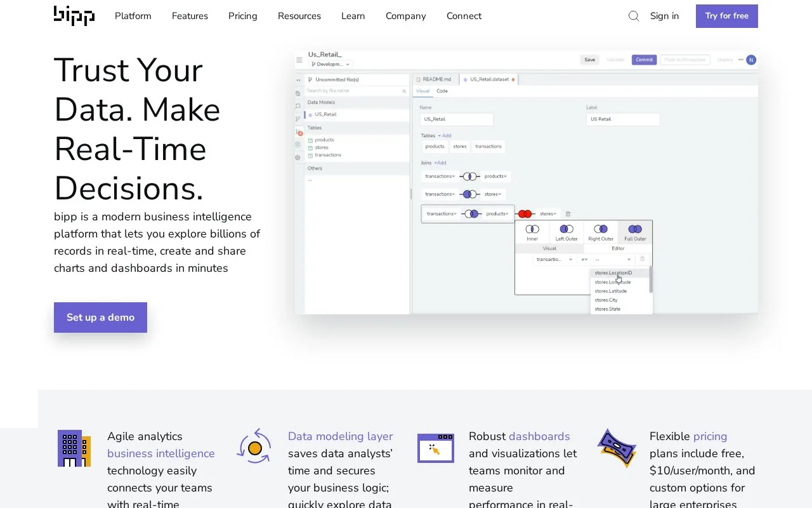Follow the Data modeling layer link
This screenshot has height=508, width=812.
(x=341, y=436)
